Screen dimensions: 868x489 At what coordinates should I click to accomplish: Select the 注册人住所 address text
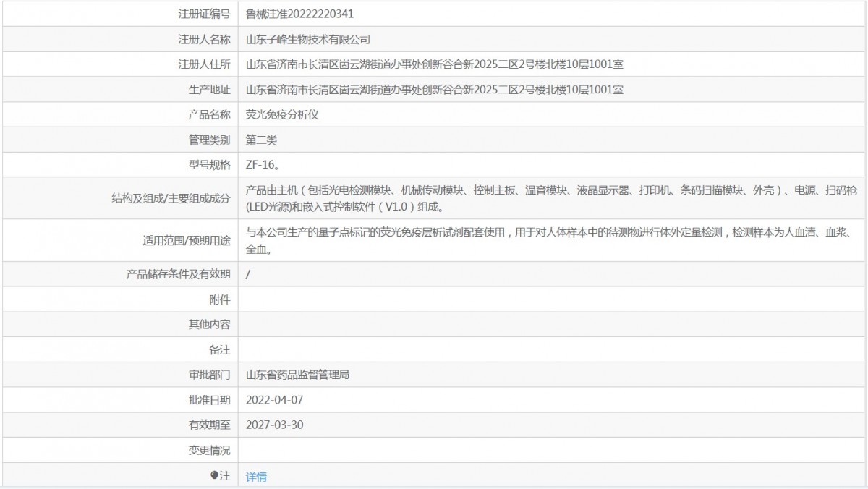[435, 64]
